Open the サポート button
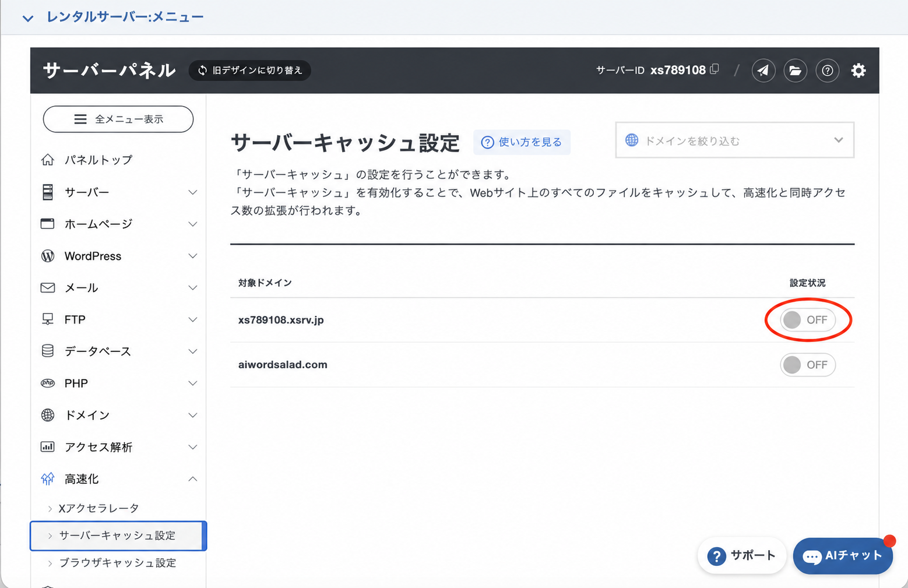 click(x=742, y=555)
